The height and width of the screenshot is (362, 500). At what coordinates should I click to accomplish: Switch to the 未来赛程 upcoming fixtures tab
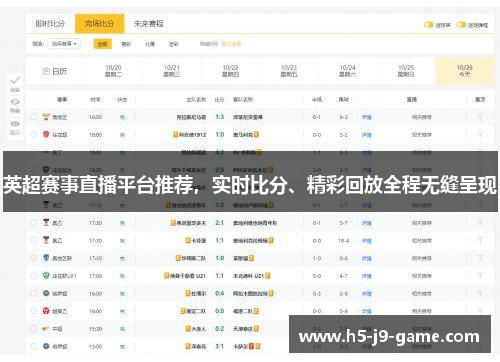[149, 24]
